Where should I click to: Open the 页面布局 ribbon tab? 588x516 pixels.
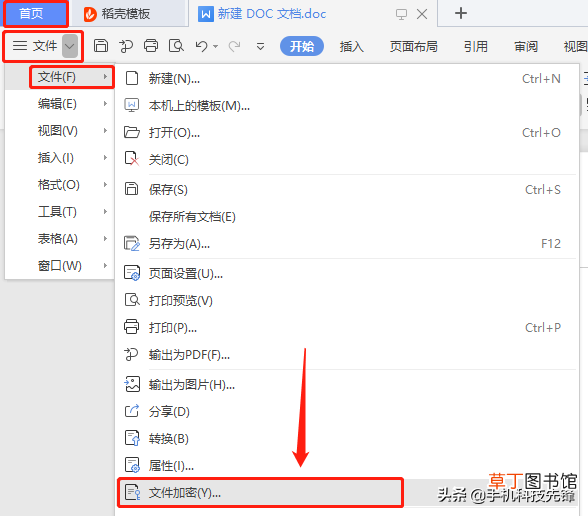414,46
